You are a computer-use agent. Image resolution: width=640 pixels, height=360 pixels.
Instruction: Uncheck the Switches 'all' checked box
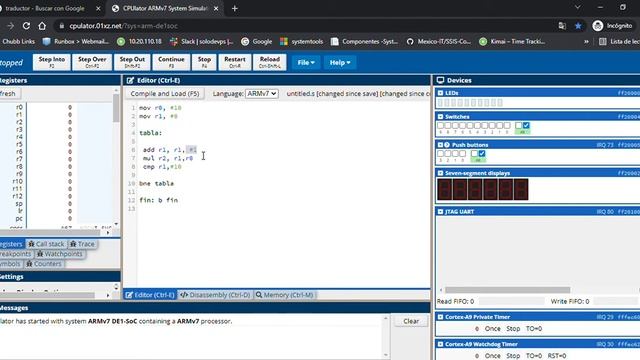(526, 125)
